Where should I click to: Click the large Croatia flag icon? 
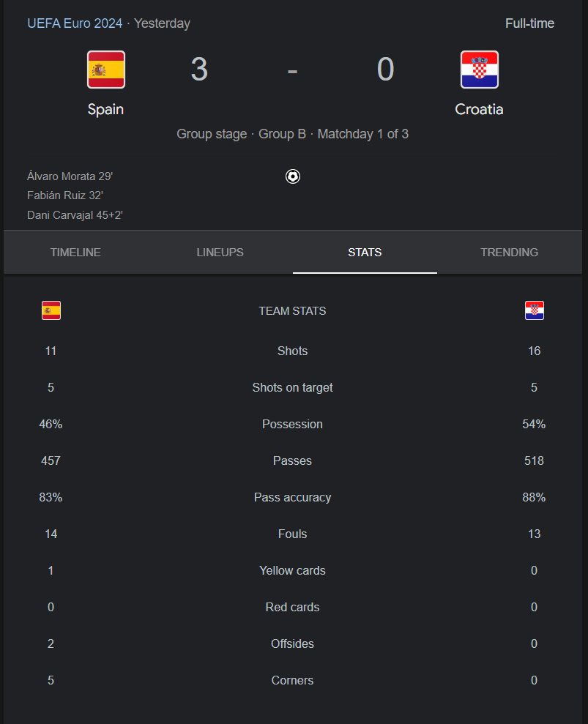[480, 70]
